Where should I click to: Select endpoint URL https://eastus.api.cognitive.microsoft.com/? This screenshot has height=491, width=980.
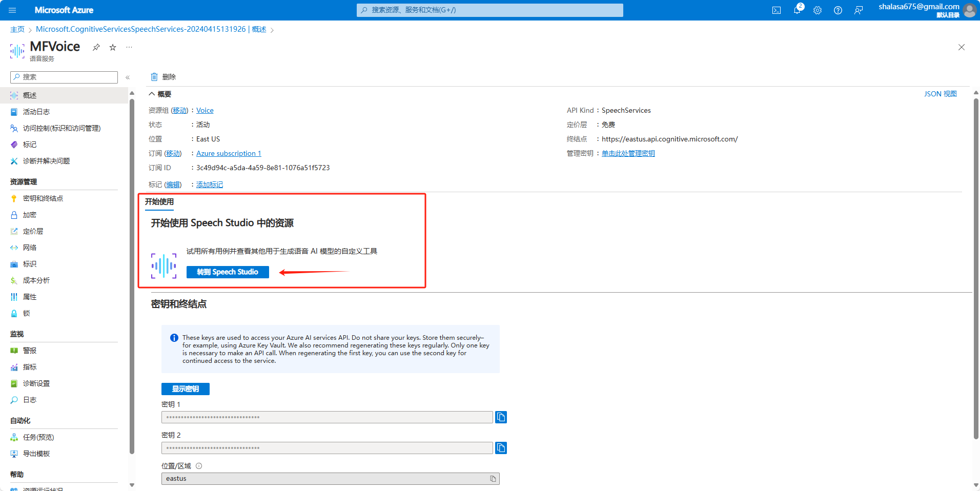[x=669, y=139]
